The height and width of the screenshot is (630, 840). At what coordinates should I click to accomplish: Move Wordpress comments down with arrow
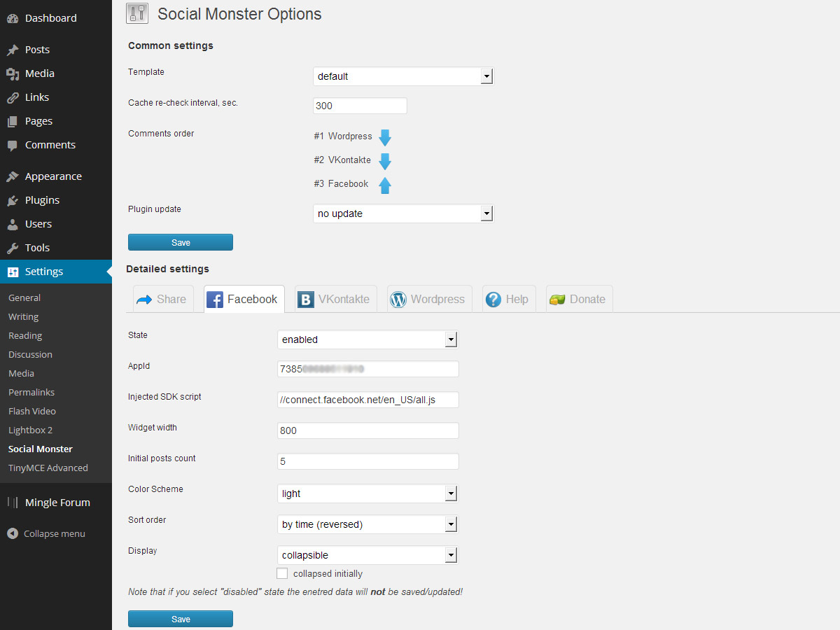click(x=385, y=137)
